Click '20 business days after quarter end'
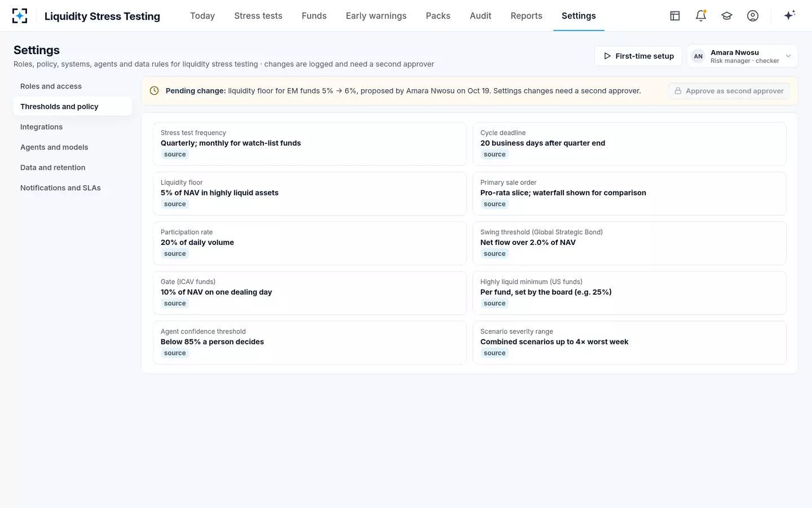 542,143
